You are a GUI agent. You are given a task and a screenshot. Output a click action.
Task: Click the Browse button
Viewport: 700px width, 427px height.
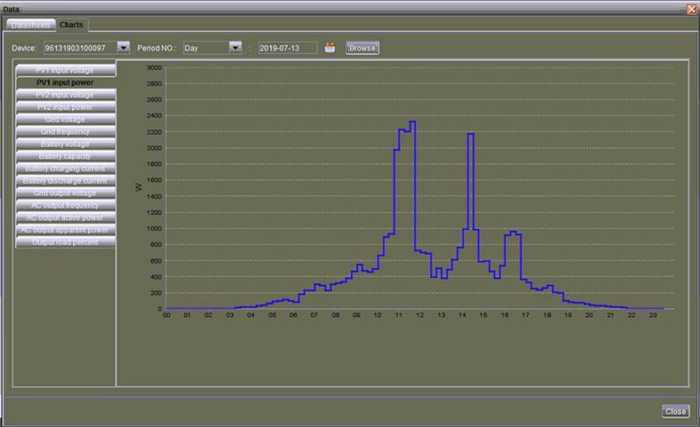362,48
